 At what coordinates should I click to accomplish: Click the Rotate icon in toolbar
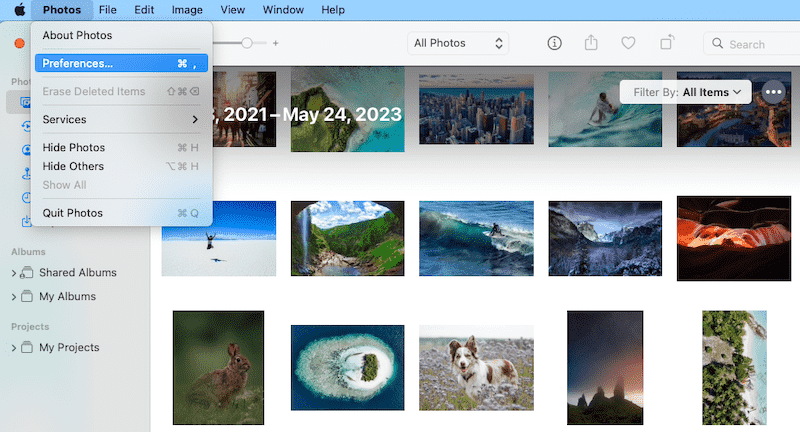[x=666, y=43]
